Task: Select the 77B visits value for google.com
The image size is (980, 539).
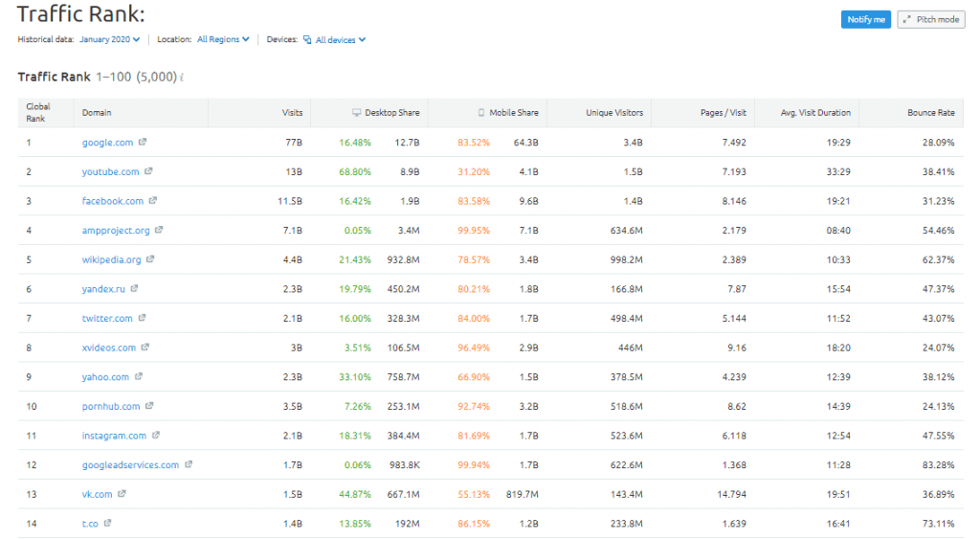Action: click(x=294, y=143)
